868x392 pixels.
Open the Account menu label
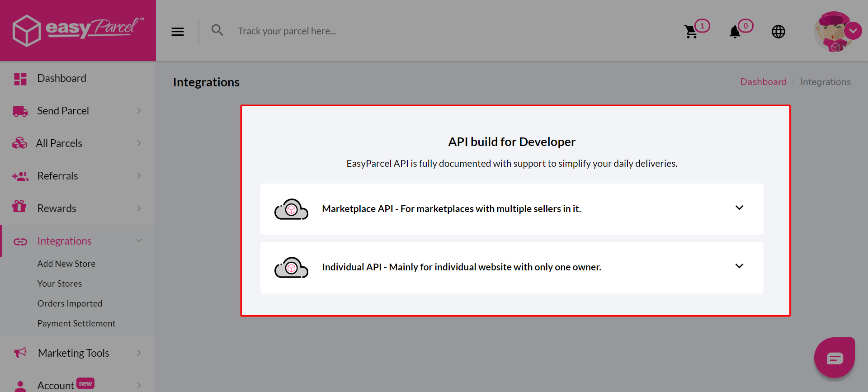click(56, 386)
